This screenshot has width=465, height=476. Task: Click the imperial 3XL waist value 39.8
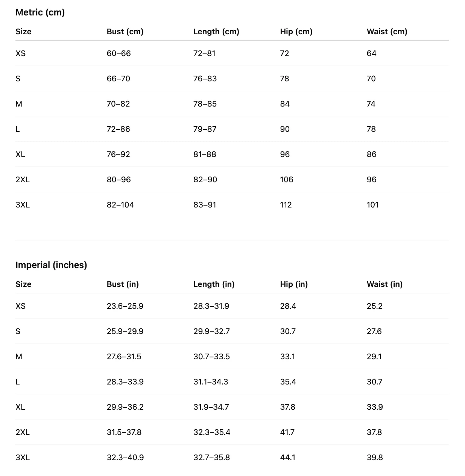375,458
